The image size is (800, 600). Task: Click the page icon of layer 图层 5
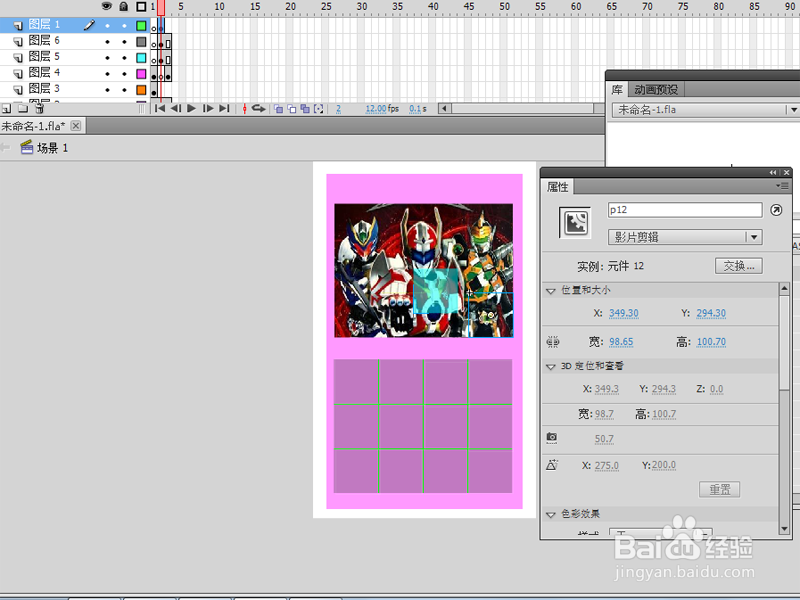[x=18, y=58]
